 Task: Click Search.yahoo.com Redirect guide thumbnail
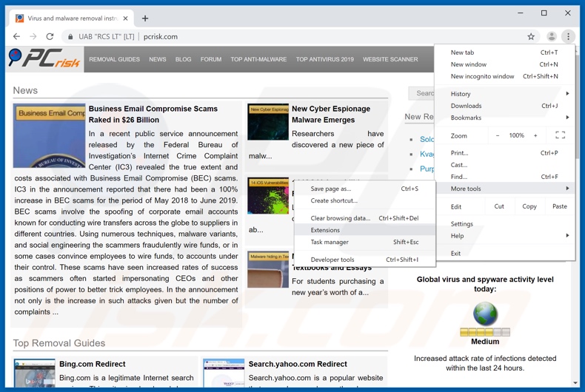224,374
